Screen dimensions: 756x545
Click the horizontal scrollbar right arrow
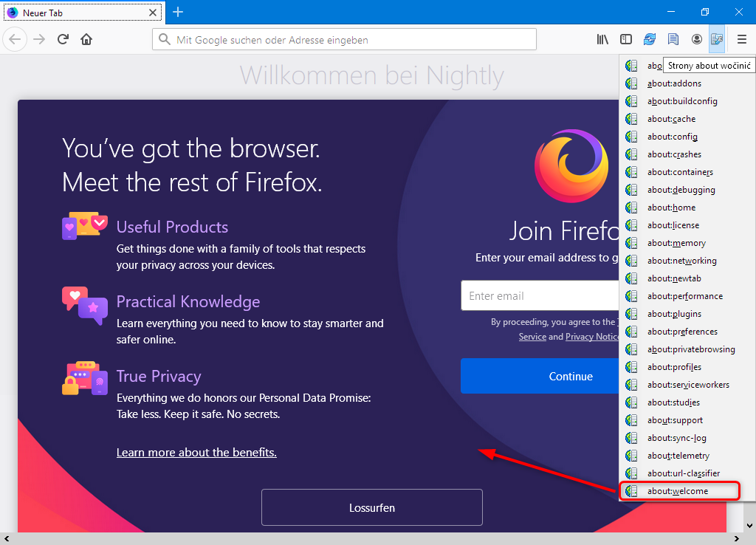(736, 539)
